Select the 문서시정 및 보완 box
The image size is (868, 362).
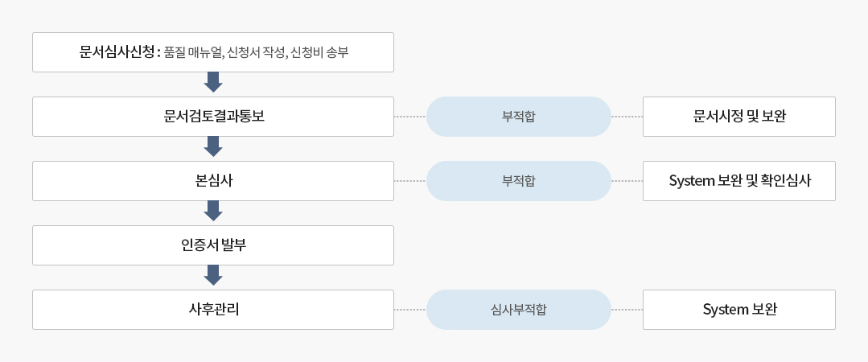pos(739,117)
